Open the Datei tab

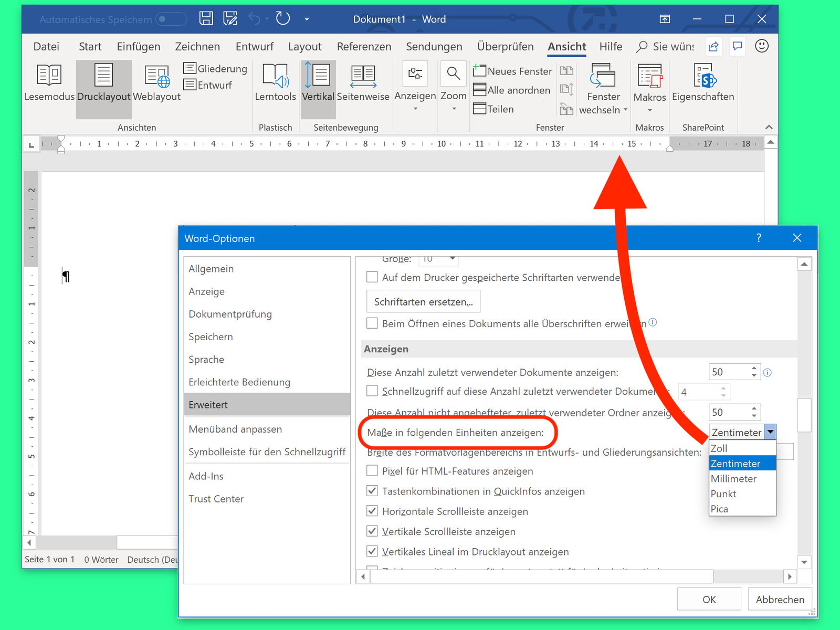(46, 46)
